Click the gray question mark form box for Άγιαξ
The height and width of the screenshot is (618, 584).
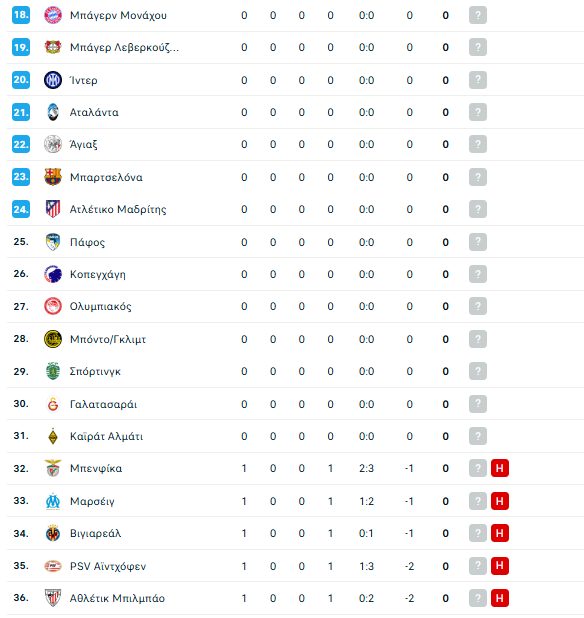[478, 144]
